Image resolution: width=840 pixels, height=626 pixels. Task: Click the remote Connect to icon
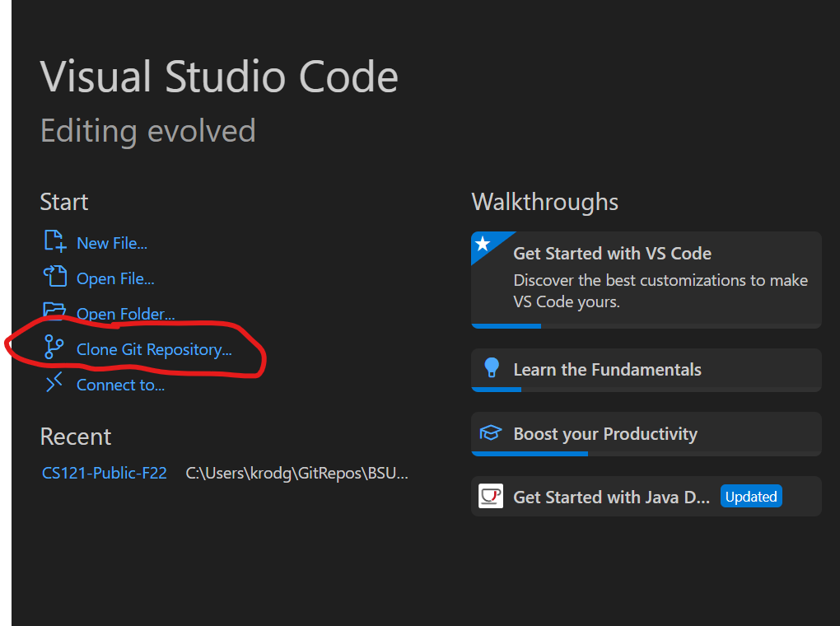point(54,383)
